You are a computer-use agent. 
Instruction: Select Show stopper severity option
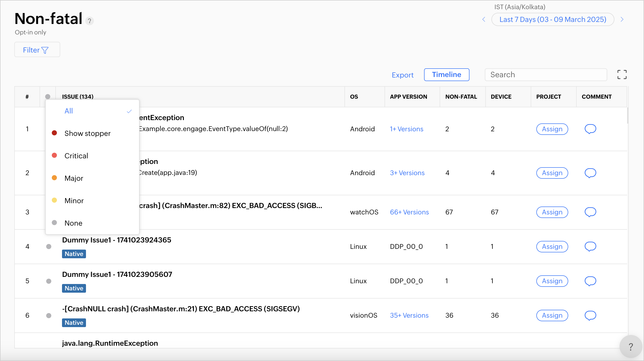[x=87, y=133]
